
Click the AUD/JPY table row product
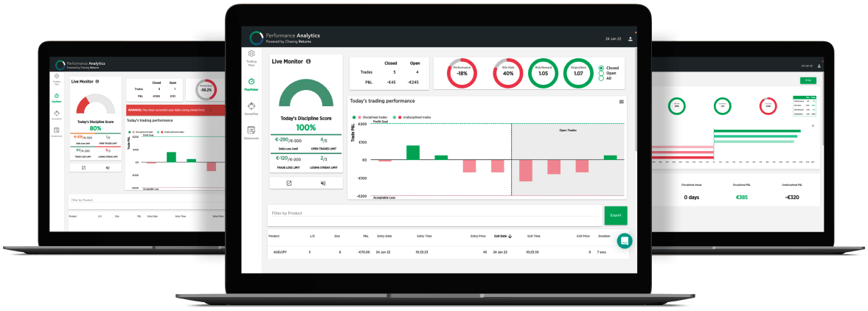point(280,252)
